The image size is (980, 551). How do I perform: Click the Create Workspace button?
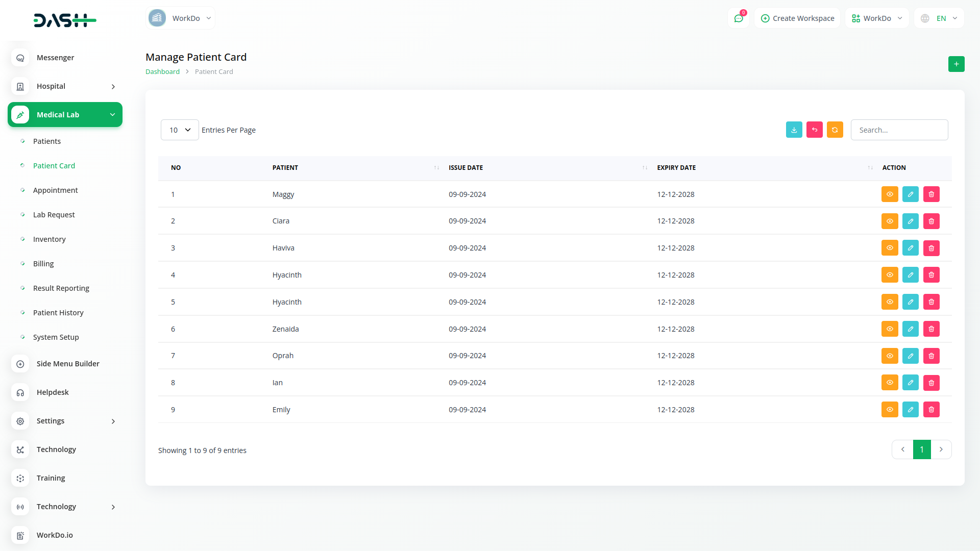pyautogui.click(x=797, y=18)
